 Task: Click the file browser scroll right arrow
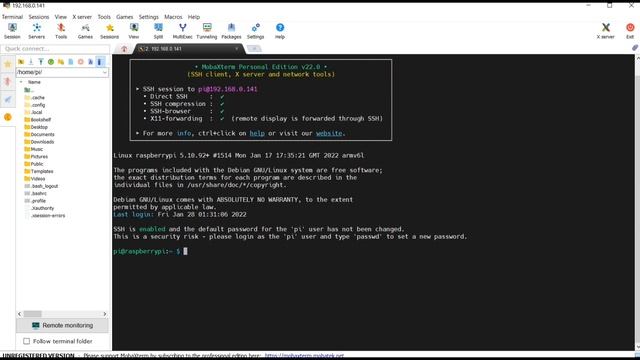point(105,314)
